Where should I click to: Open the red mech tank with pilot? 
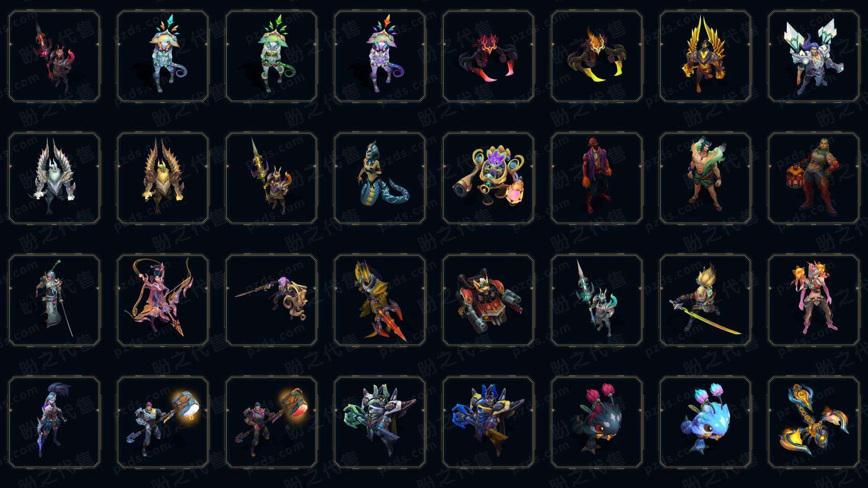(x=488, y=300)
